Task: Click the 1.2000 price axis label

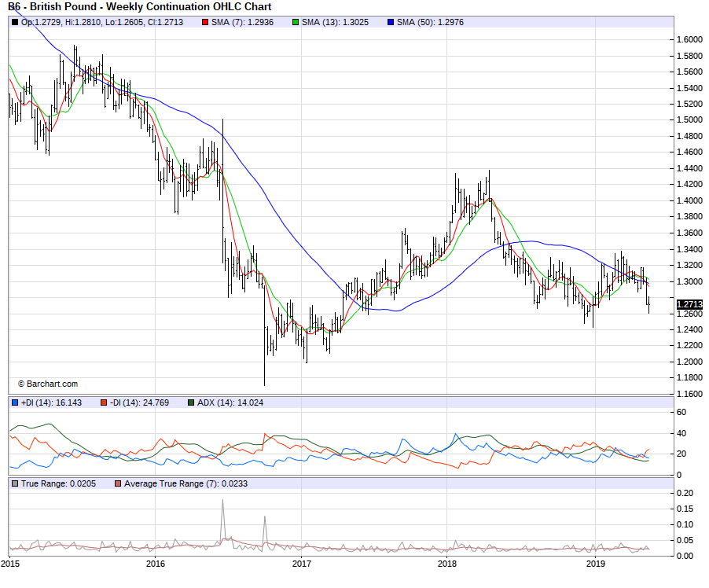Action: coord(689,362)
